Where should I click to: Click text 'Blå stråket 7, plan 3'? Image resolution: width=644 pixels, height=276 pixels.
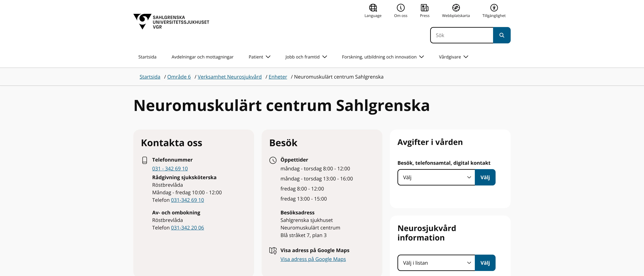pos(303,235)
